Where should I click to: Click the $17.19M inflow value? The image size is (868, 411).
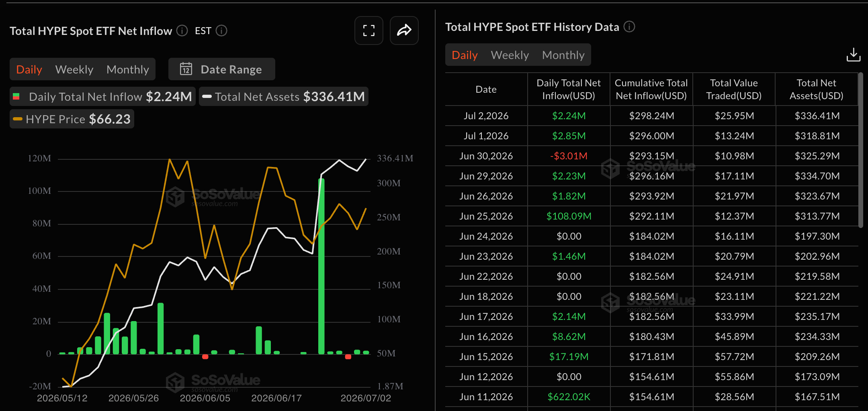(569, 357)
